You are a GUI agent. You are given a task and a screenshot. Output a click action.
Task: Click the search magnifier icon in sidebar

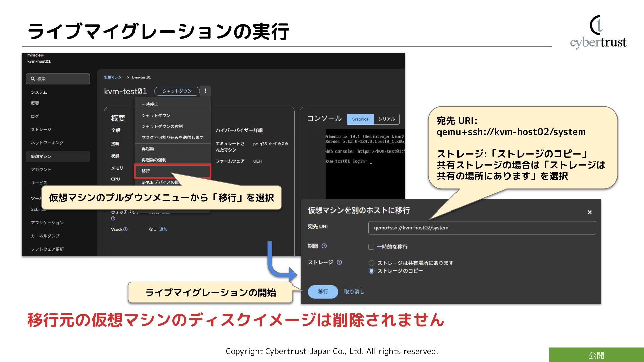point(33,79)
